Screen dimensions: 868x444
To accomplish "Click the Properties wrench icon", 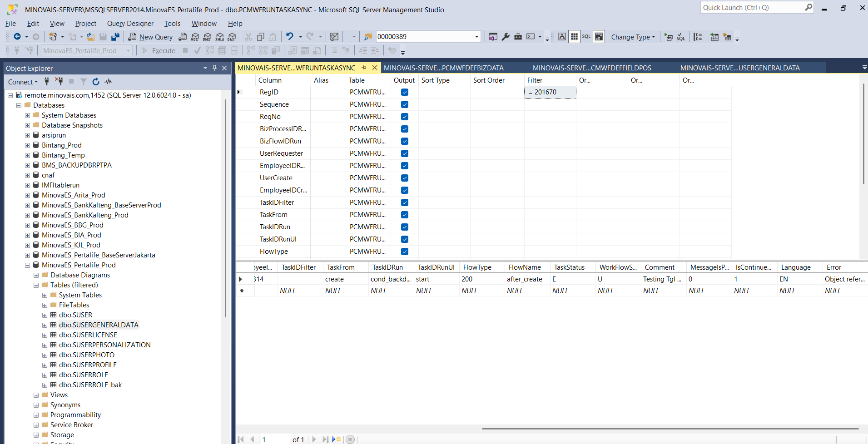I will (506, 37).
